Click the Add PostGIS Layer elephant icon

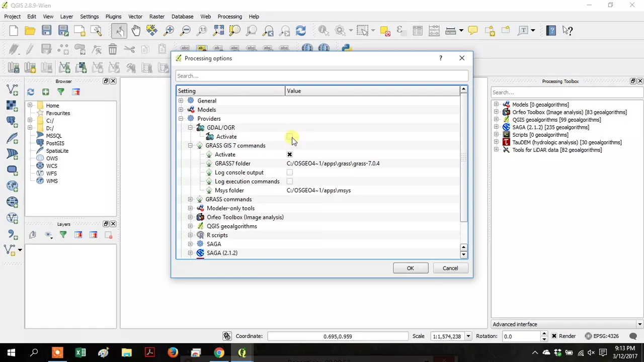click(x=12, y=122)
